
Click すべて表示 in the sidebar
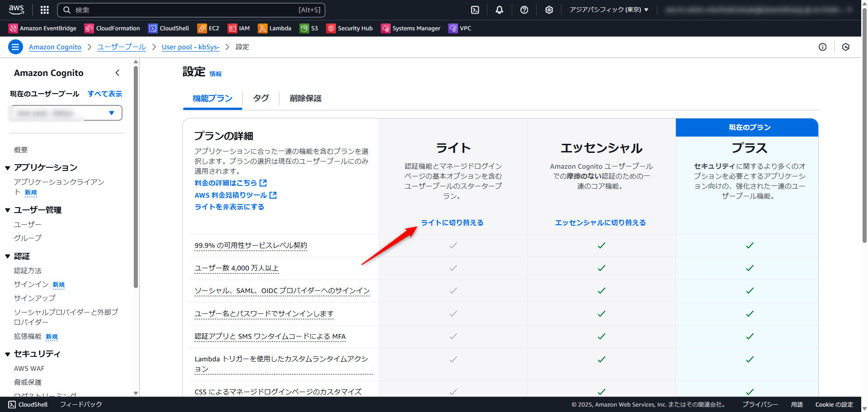[x=105, y=94]
